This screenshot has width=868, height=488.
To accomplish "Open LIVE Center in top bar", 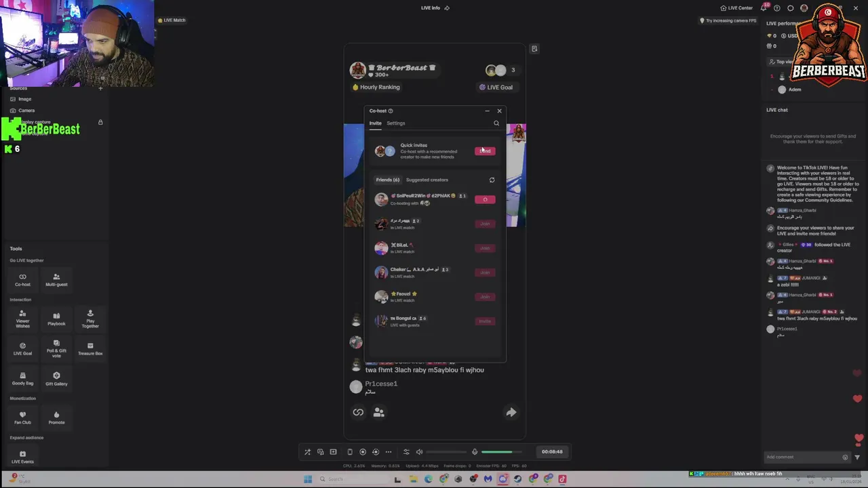I will (x=736, y=8).
